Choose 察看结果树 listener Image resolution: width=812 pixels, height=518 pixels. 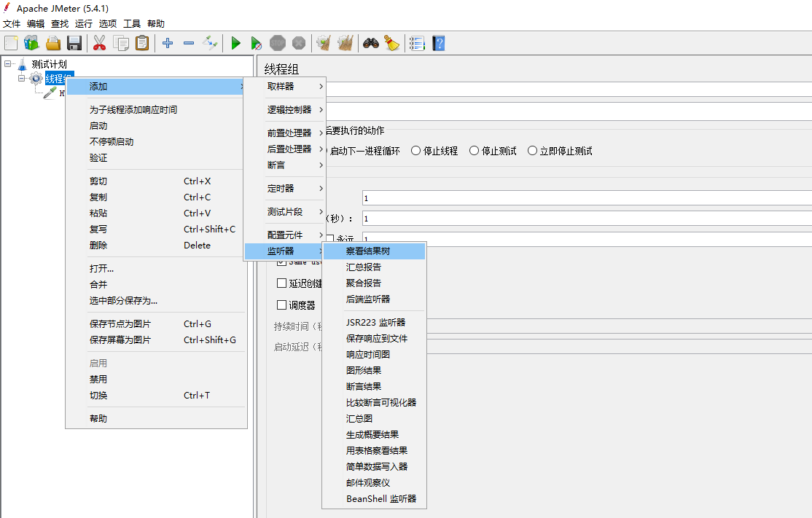coord(374,251)
